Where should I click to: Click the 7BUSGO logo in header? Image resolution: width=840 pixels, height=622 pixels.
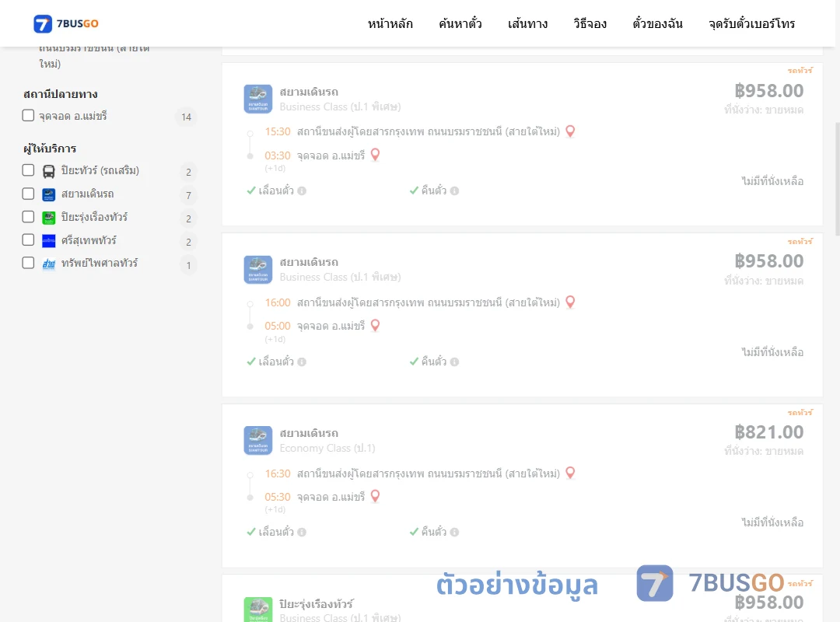point(66,23)
